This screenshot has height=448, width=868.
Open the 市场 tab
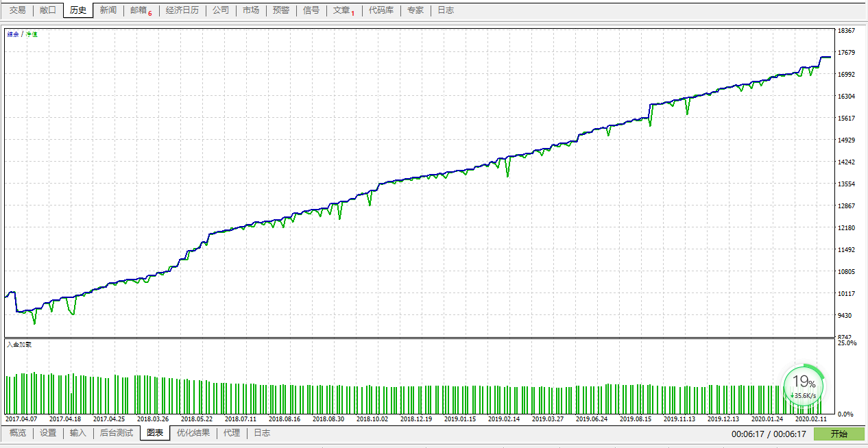point(251,10)
